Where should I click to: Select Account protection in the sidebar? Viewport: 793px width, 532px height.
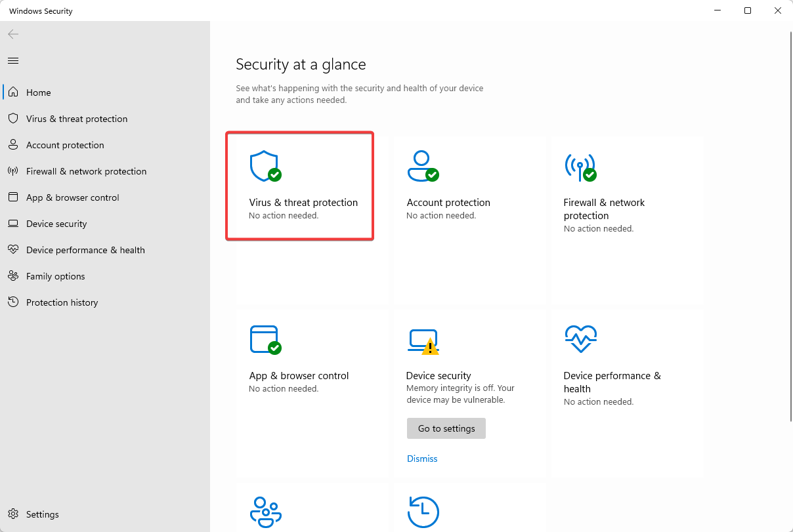65,145
